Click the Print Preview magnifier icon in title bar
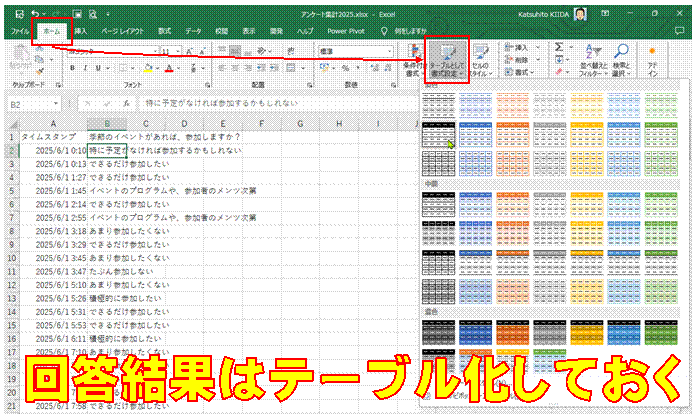The height and width of the screenshot is (414, 698). point(93,14)
